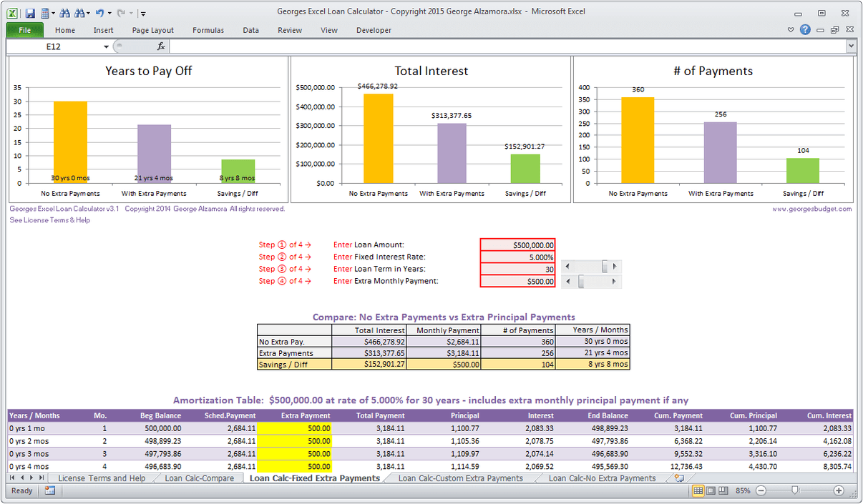Open the Customize Quick Access Toolbar dropdown

coord(143,12)
